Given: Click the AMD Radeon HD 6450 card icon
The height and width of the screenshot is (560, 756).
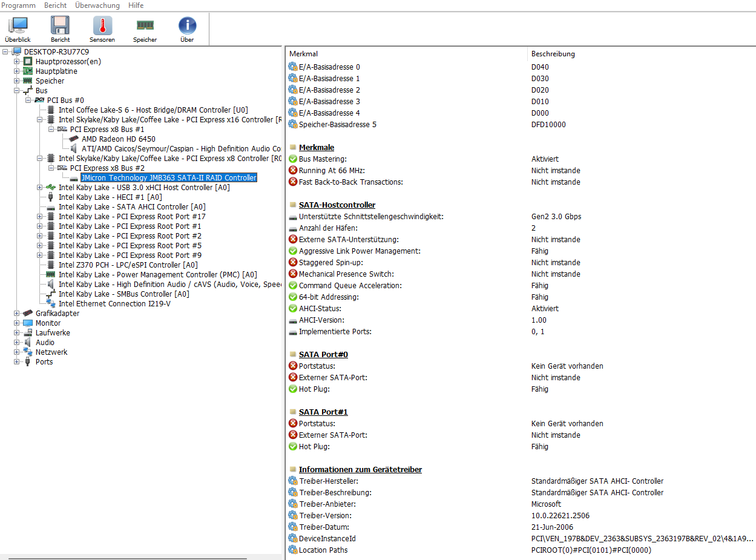Looking at the screenshot, I should point(74,139).
